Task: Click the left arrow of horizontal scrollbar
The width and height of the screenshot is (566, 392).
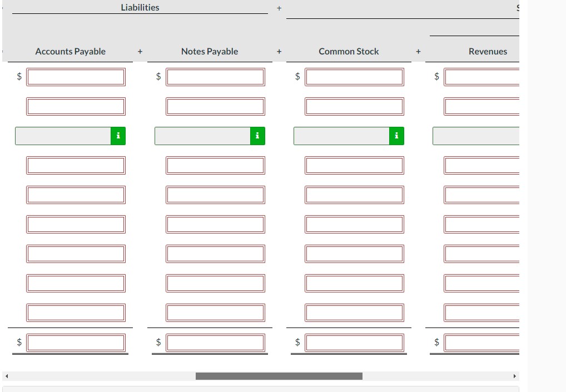Action: (7, 376)
